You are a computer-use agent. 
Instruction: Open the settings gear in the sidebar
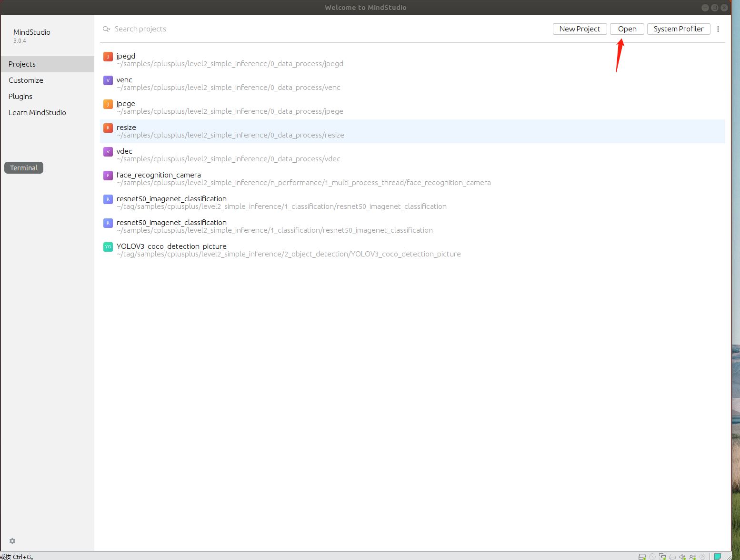click(x=12, y=541)
